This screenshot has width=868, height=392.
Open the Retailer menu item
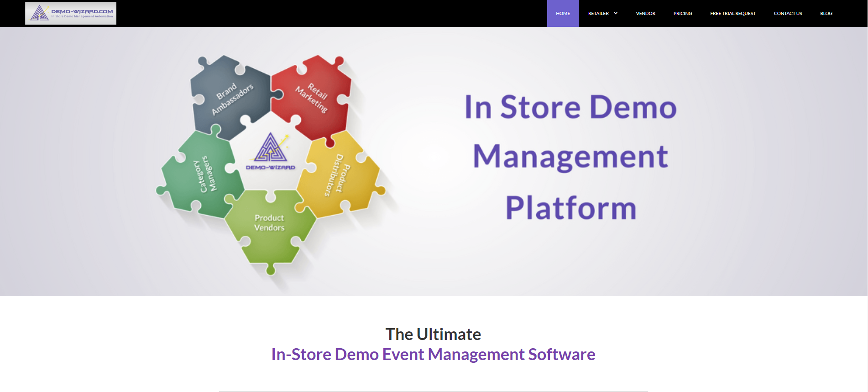(598, 13)
